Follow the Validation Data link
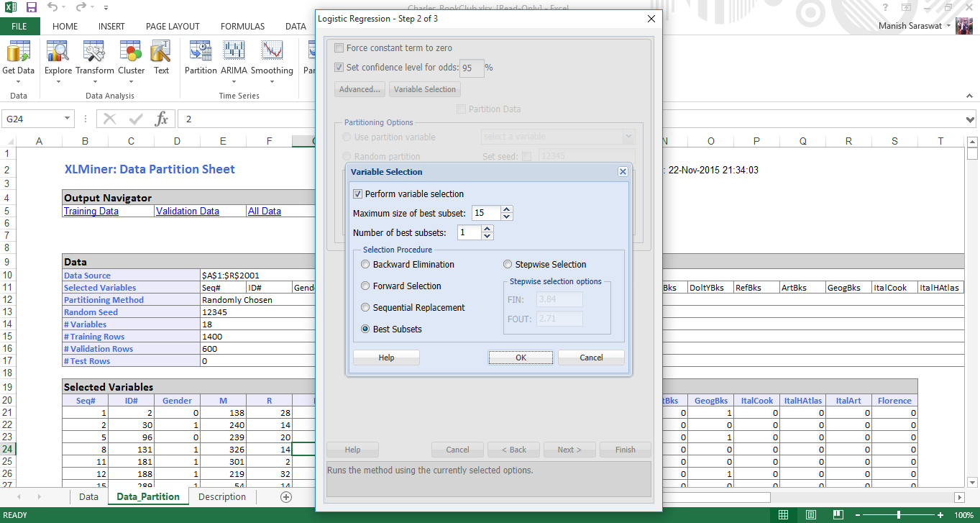 point(188,212)
